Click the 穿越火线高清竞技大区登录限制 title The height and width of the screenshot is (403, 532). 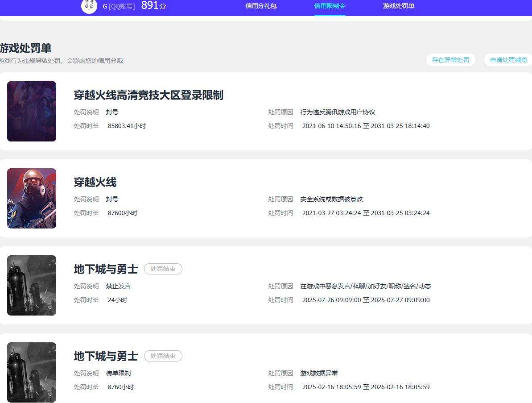148,95
